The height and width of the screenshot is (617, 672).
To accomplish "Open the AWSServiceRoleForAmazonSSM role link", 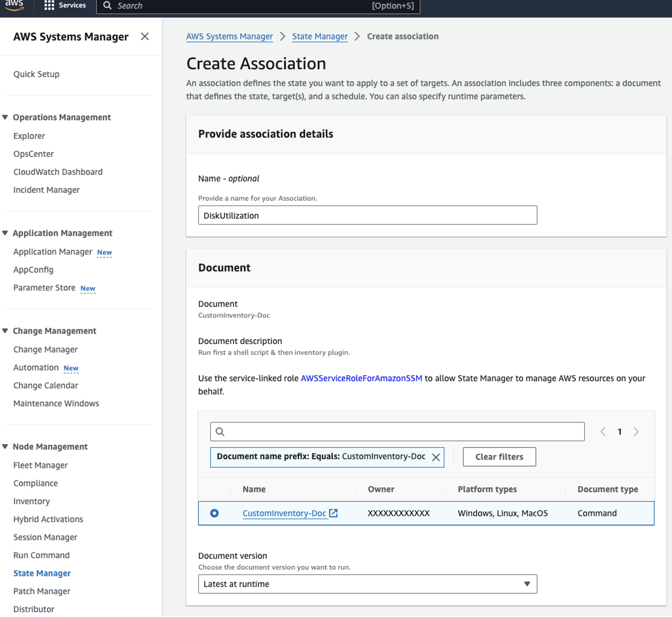I will click(361, 378).
